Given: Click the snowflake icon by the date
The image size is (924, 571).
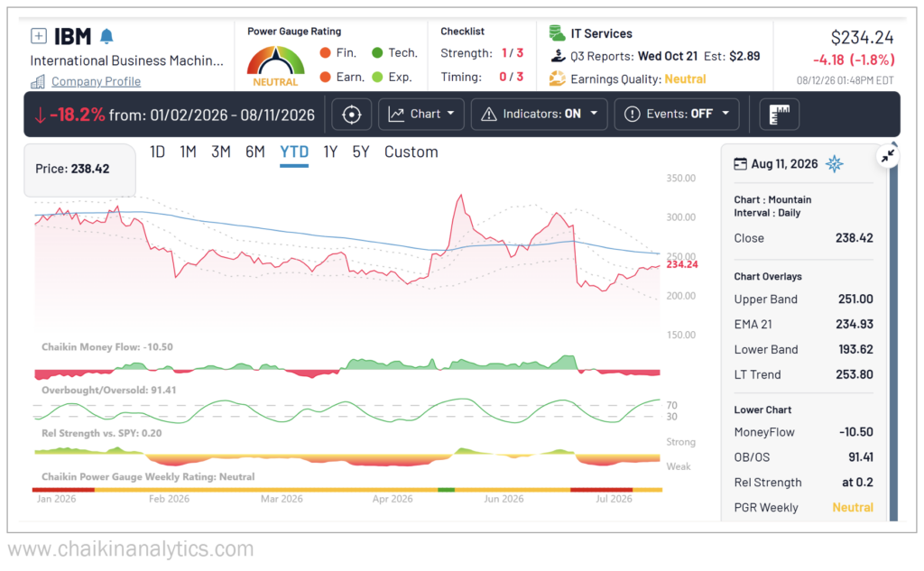Looking at the screenshot, I should tap(835, 164).
